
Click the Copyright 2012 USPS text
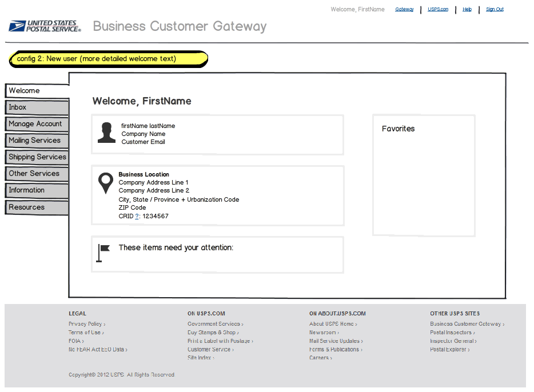[x=122, y=375]
